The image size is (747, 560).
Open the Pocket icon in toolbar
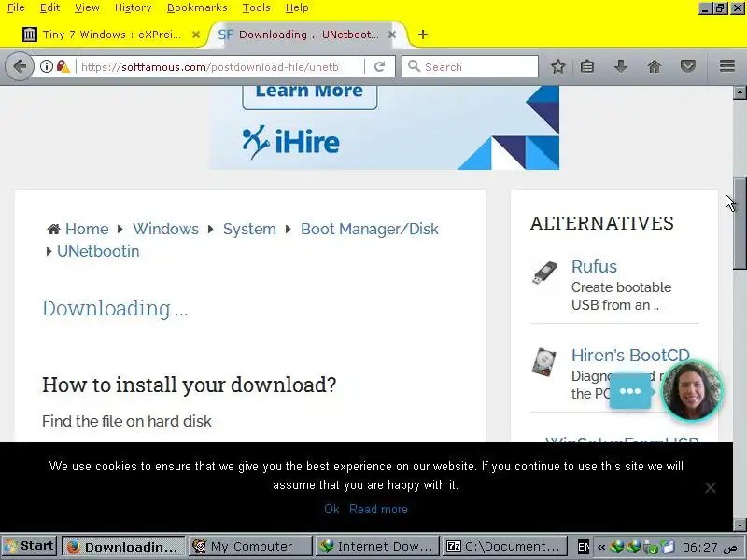click(688, 66)
